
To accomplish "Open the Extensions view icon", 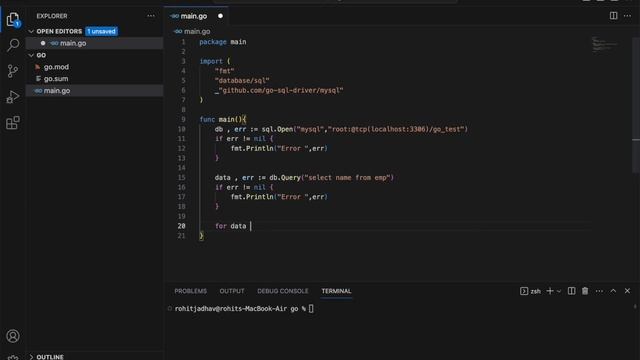I will [x=13, y=122].
